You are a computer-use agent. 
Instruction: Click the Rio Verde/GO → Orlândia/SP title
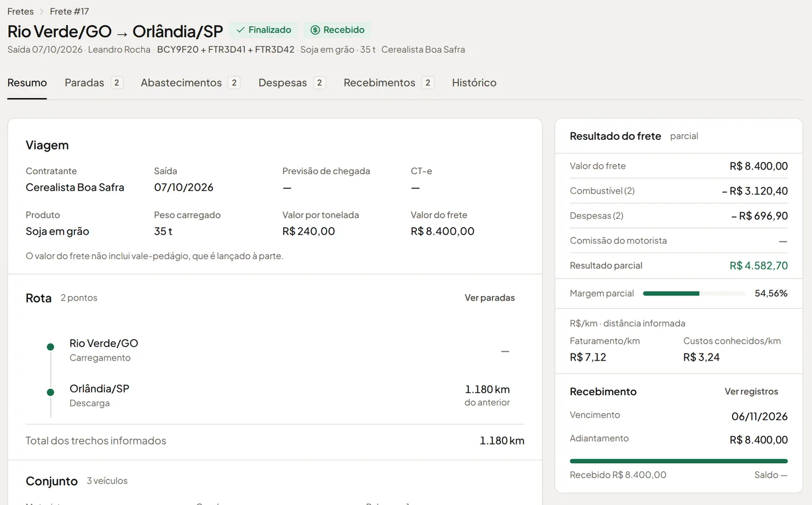coord(115,31)
